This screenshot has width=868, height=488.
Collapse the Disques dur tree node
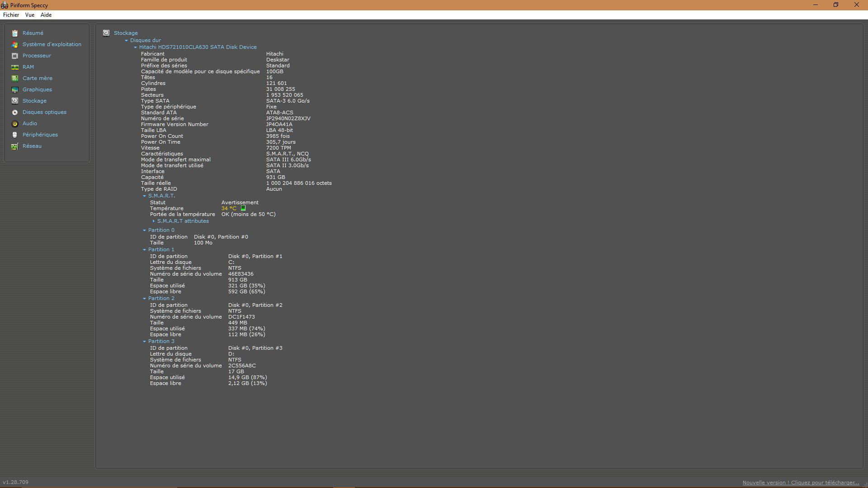(127, 40)
